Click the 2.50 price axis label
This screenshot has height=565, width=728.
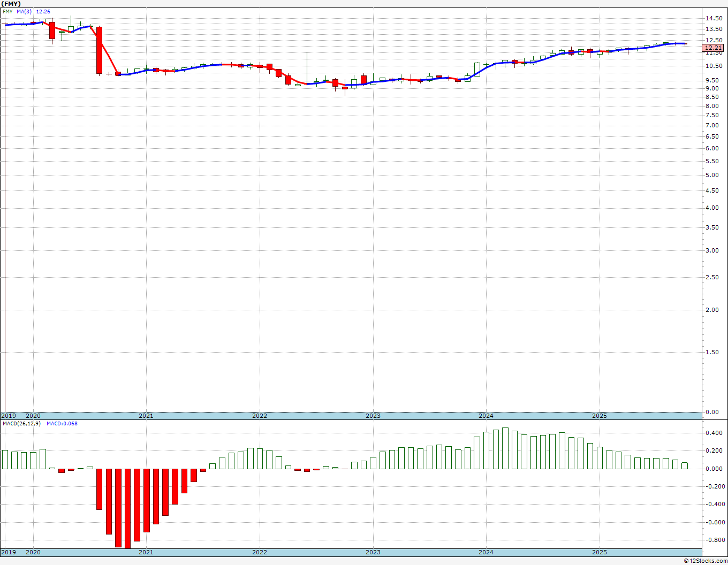pos(713,278)
